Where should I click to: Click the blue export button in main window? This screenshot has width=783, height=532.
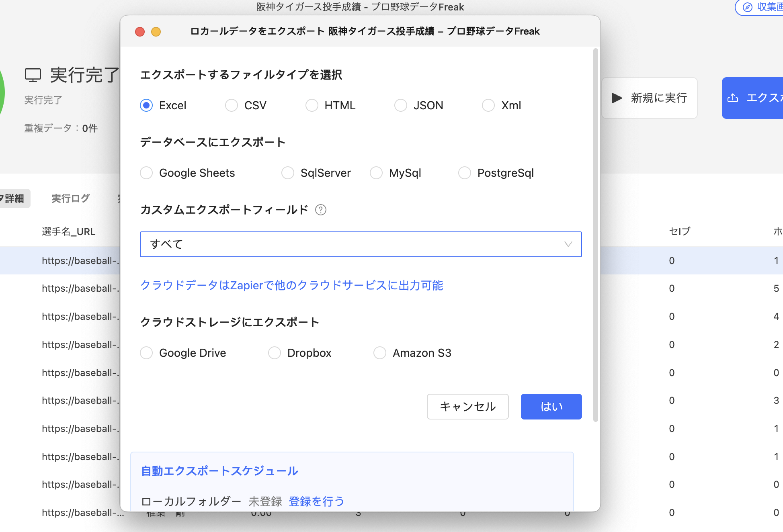click(752, 98)
